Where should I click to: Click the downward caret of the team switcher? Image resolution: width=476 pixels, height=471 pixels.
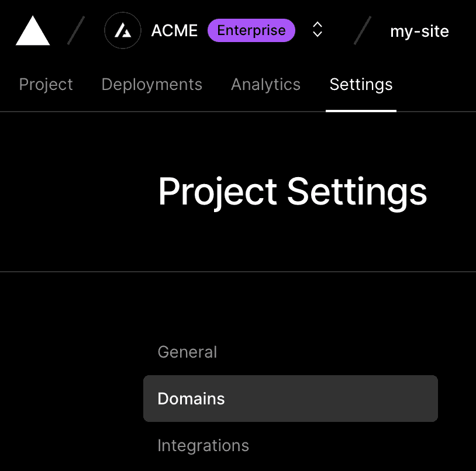coord(317,34)
